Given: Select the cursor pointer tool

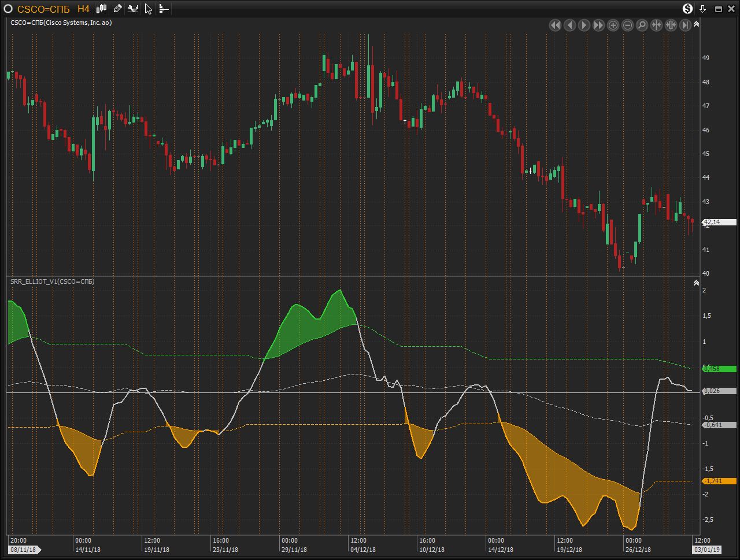Looking at the screenshot, I should pyautogui.click(x=149, y=9).
